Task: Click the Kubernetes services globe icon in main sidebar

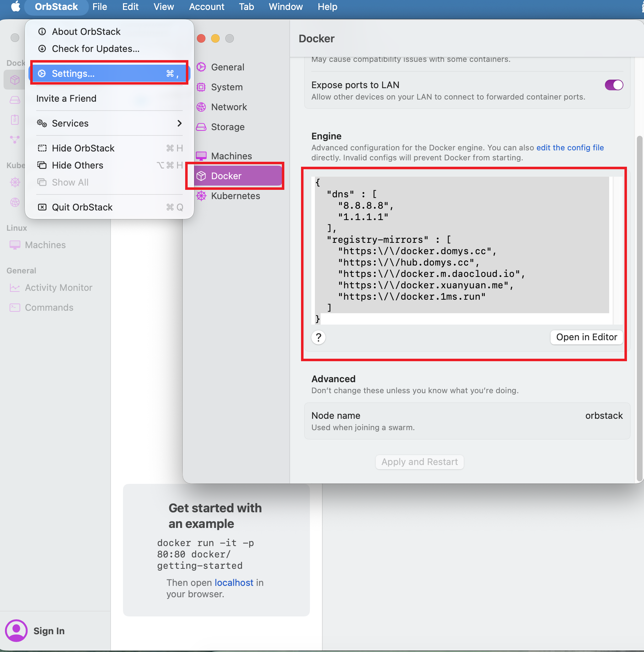Action: [15, 202]
